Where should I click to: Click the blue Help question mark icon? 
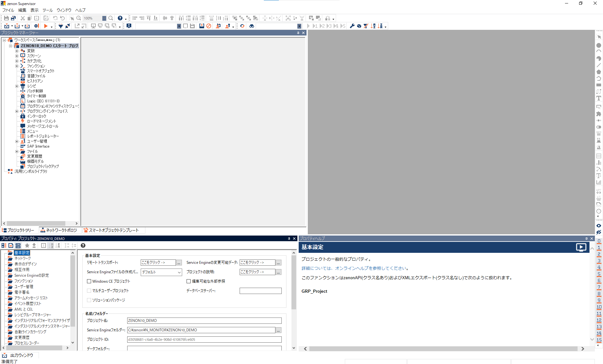[120, 18]
